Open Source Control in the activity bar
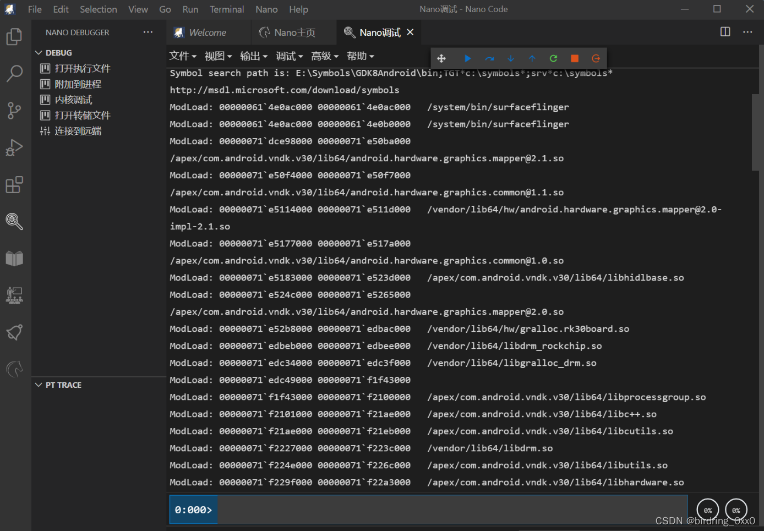The image size is (764, 532). pos(14,110)
